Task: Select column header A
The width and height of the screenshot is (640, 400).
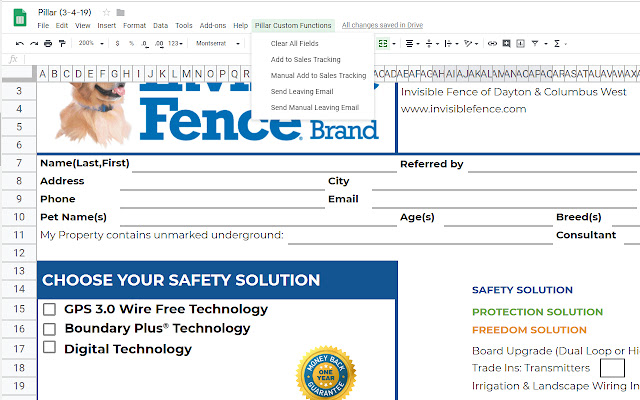Action: point(42,74)
